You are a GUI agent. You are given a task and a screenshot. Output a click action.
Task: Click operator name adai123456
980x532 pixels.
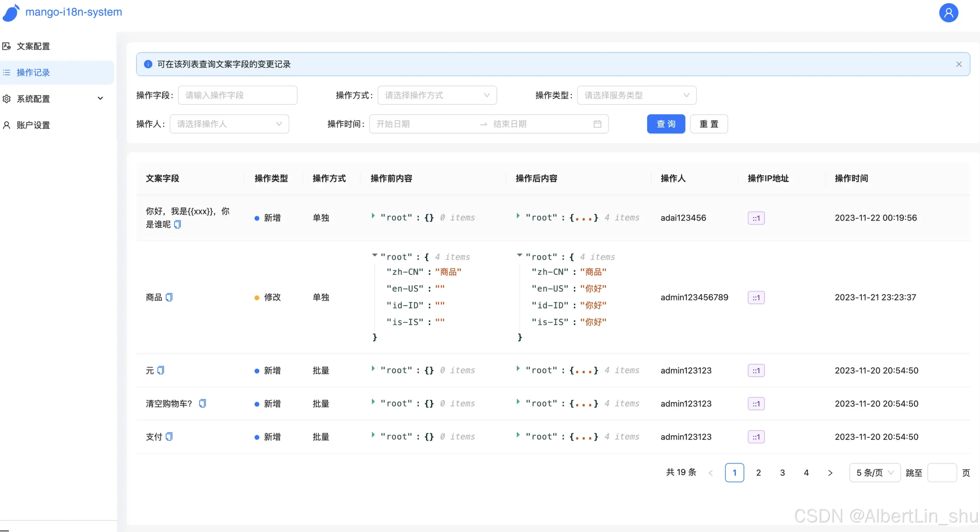(x=683, y=218)
